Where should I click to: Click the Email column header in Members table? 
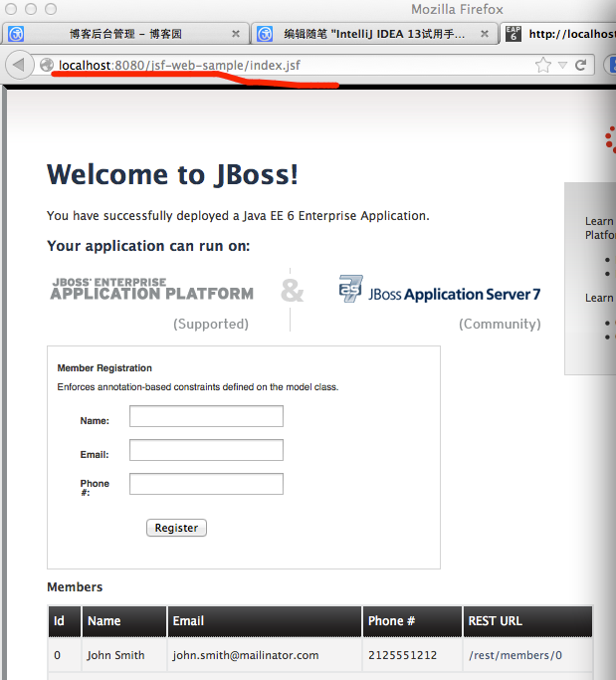265,621
